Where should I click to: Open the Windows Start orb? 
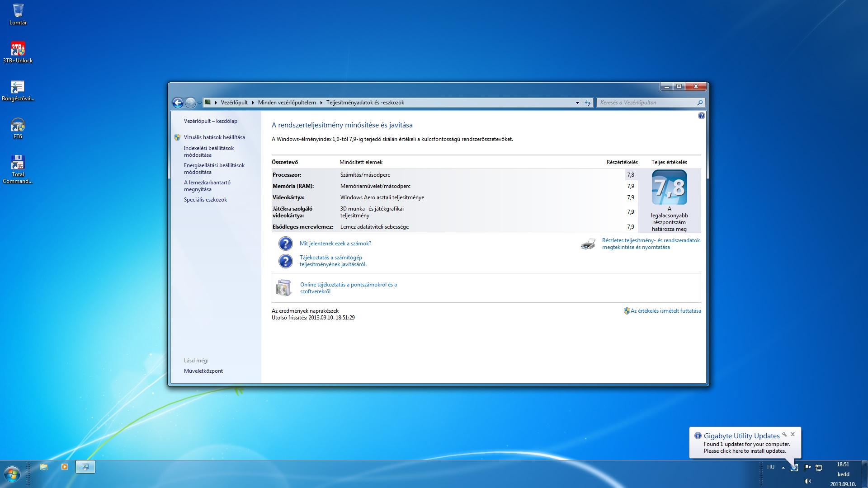point(12,474)
